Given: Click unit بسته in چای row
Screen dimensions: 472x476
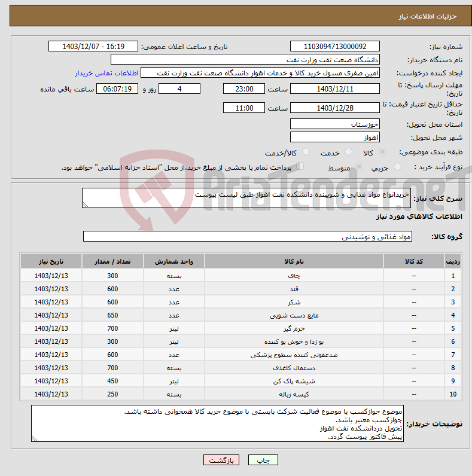Looking at the screenshot, I should click(x=174, y=276).
